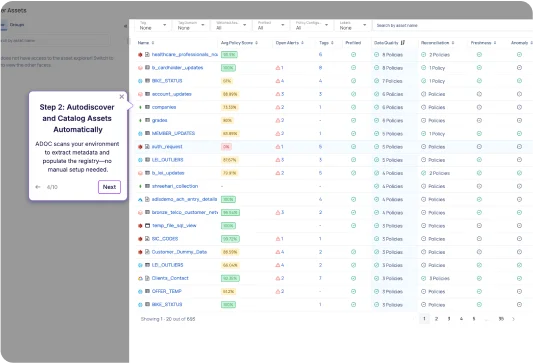The height and width of the screenshot is (363, 533).
Task: Click the next page arrow
Action: click(x=513, y=319)
